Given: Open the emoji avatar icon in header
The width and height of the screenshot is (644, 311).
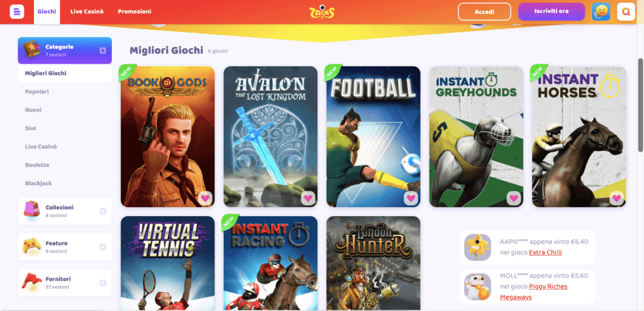Looking at the screenshot, I should [601, 11].
